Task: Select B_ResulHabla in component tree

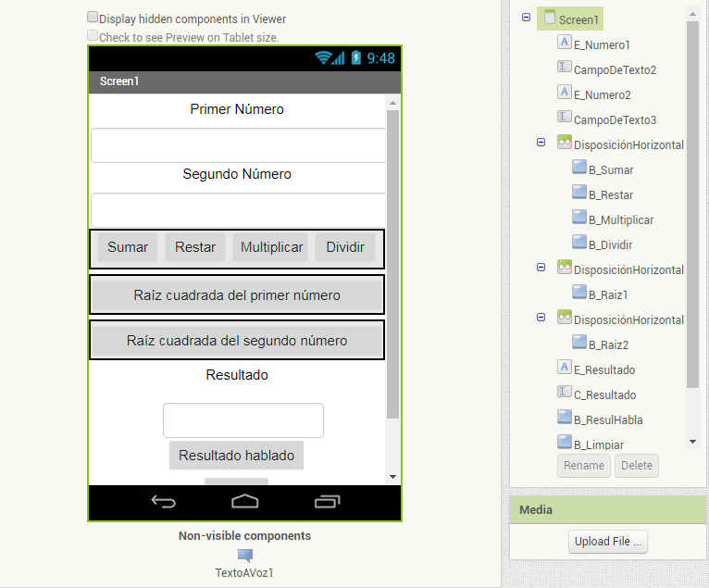Action: (608, 419)
